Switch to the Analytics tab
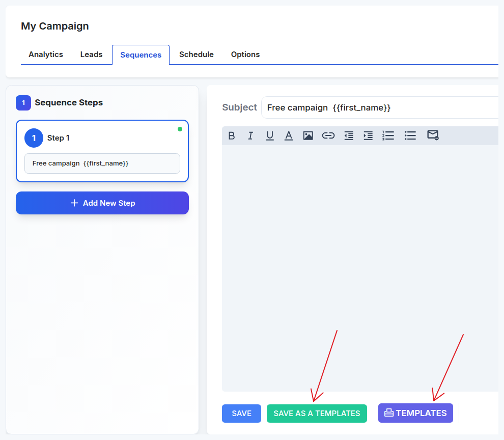This screenshot has height=440, width=504. (46, 54)
